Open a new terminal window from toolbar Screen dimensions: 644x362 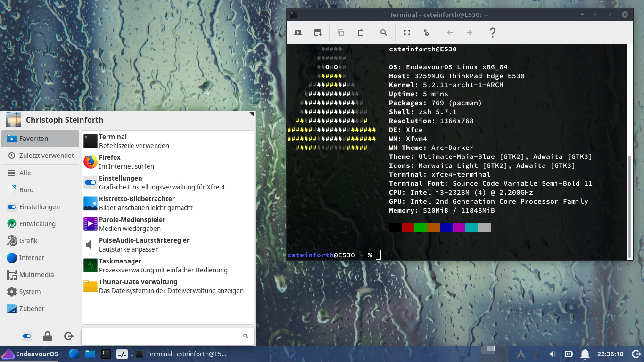click(318, 33)
